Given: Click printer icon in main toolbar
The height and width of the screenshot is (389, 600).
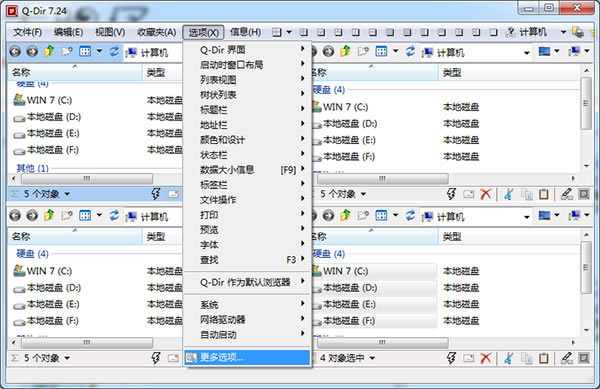Looking at the screenshot, I should (578, 32).
